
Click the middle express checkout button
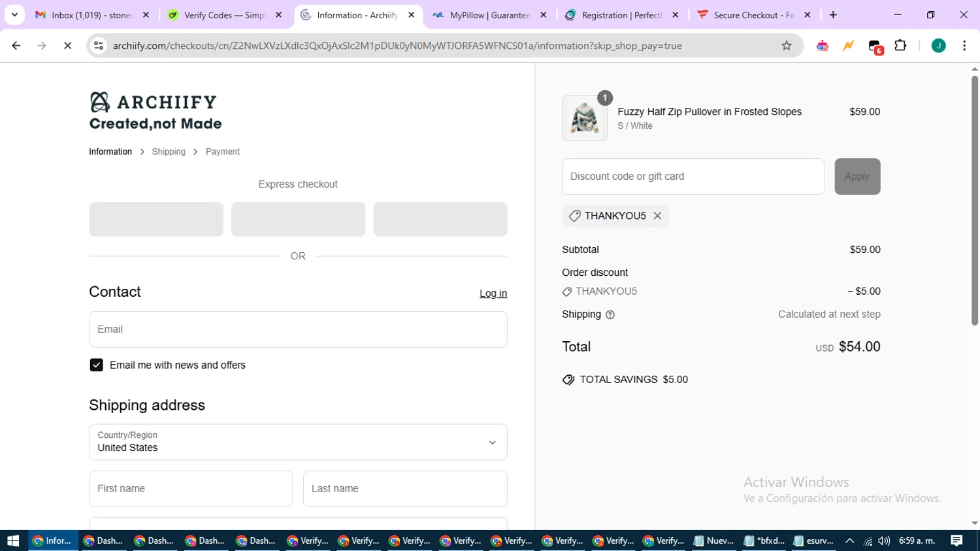298,219
